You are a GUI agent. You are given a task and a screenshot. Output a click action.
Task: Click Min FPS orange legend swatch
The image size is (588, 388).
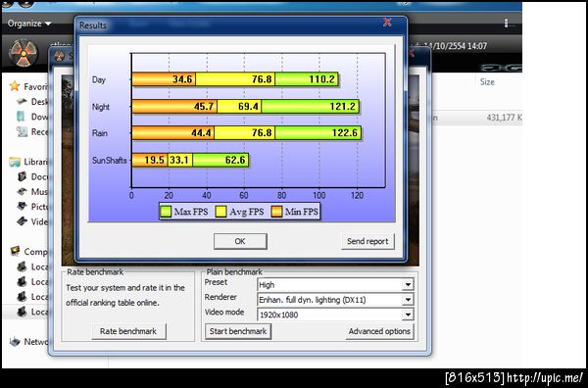pyautogui.click(x=276, y=212)
